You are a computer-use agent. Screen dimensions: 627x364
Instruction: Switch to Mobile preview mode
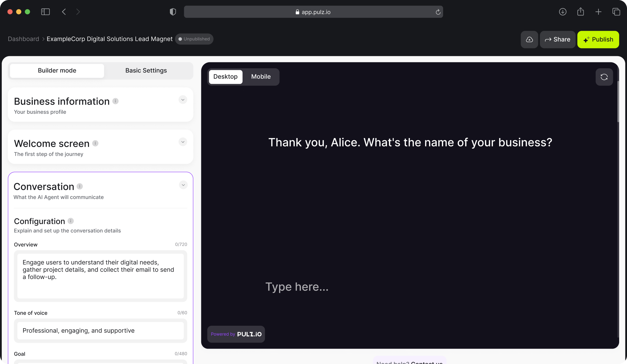click(261, 76)
